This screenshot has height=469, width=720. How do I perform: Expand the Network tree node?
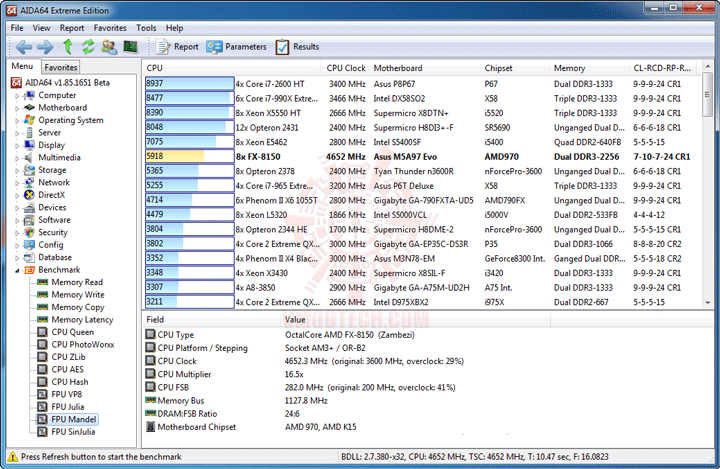[x=17, y=183]
